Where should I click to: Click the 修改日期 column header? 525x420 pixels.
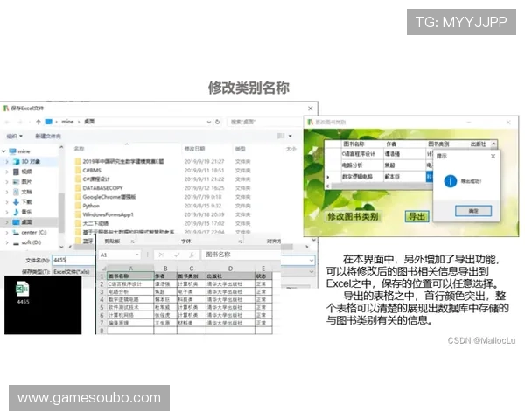194,149
